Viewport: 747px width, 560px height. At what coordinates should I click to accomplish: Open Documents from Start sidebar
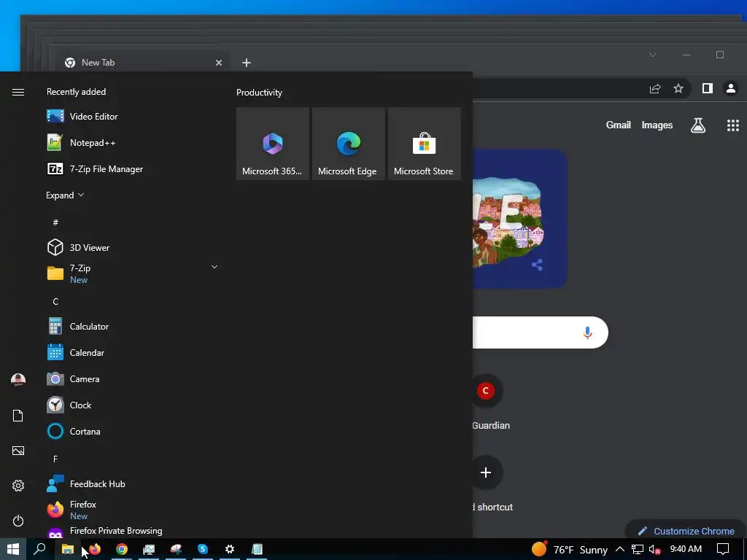pyautogui.click(x=18, y=416)
